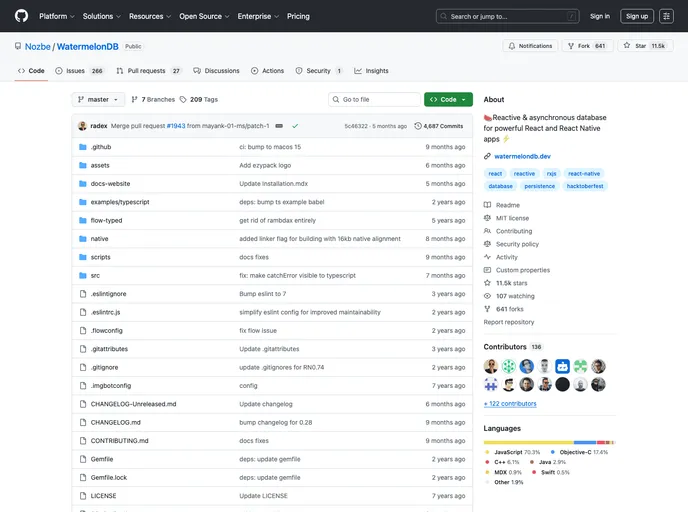
Task: Click radex author avatar
Action: 82,126
